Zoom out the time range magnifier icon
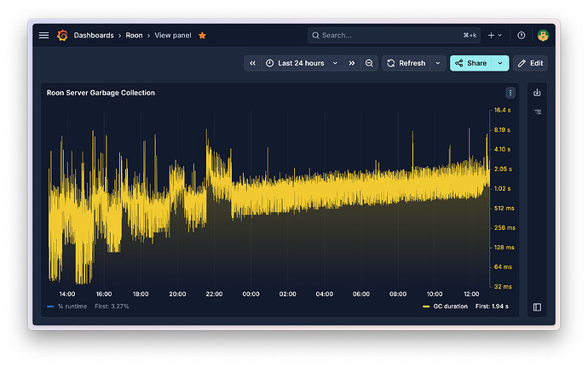588x366 pixels. click(369, 63)
